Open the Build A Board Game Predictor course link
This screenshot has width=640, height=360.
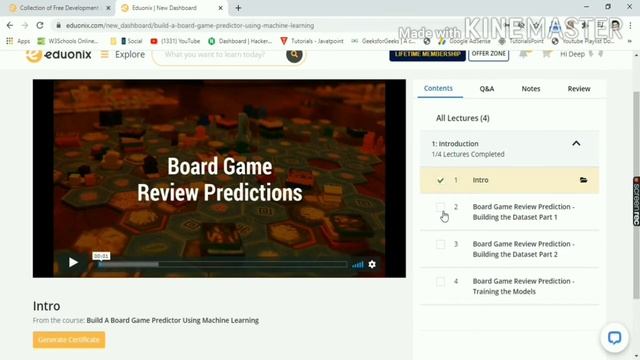pos(173,320)
